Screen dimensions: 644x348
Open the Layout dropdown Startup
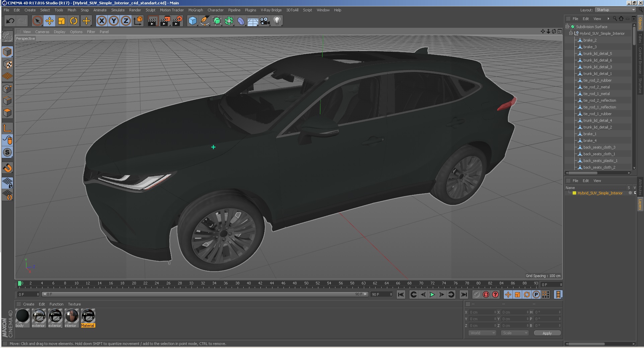(615, 10)
